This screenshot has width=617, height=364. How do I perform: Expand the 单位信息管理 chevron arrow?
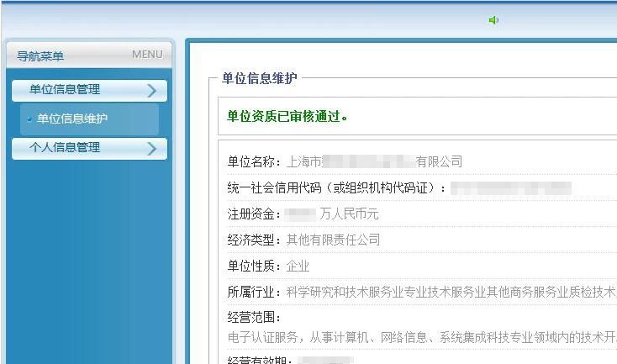coord(151,91)
